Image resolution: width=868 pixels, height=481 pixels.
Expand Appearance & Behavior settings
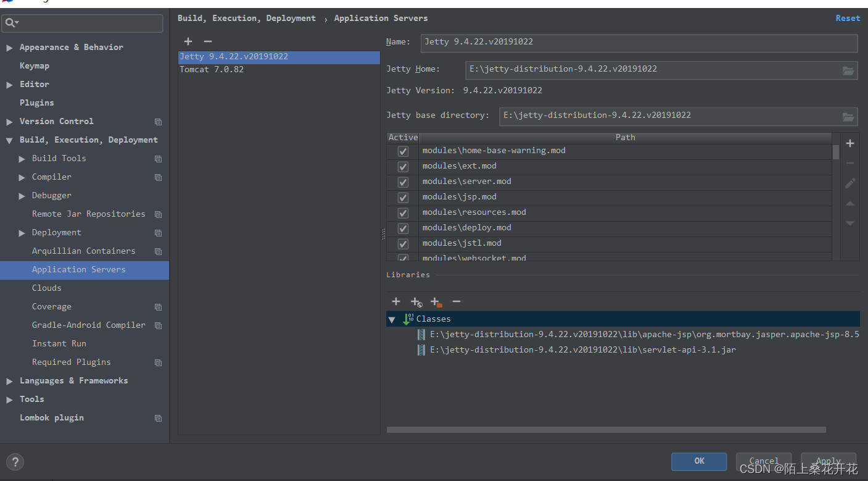[x=9, y=48]
